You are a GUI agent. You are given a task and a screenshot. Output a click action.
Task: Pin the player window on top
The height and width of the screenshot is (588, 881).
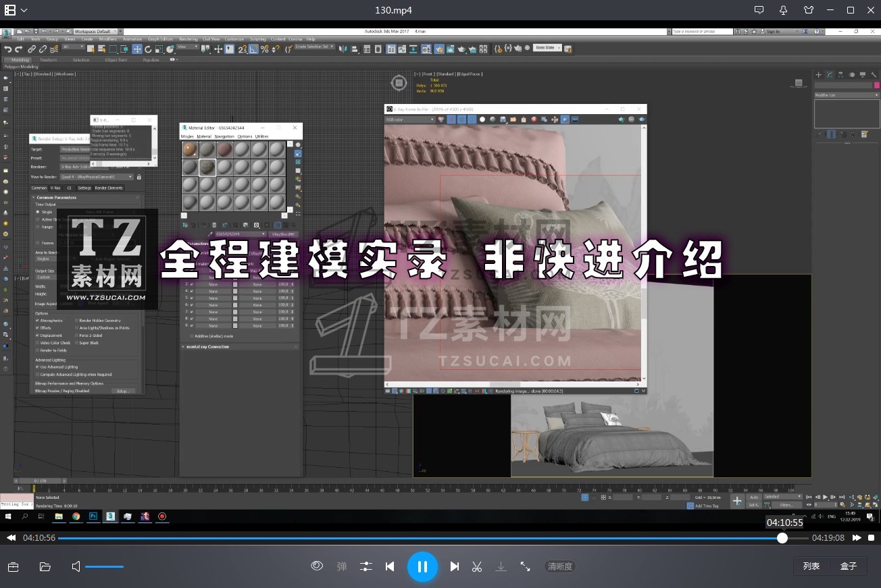pos(784,10)
